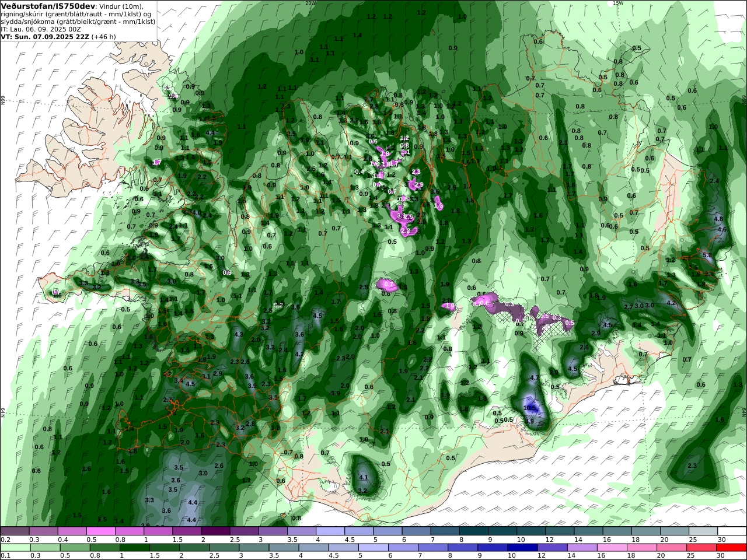Click the valid time line 'VT: Sun. 07.09.2025 22Z'
Viewport: 747px width, 560px height.
(45, 36)
